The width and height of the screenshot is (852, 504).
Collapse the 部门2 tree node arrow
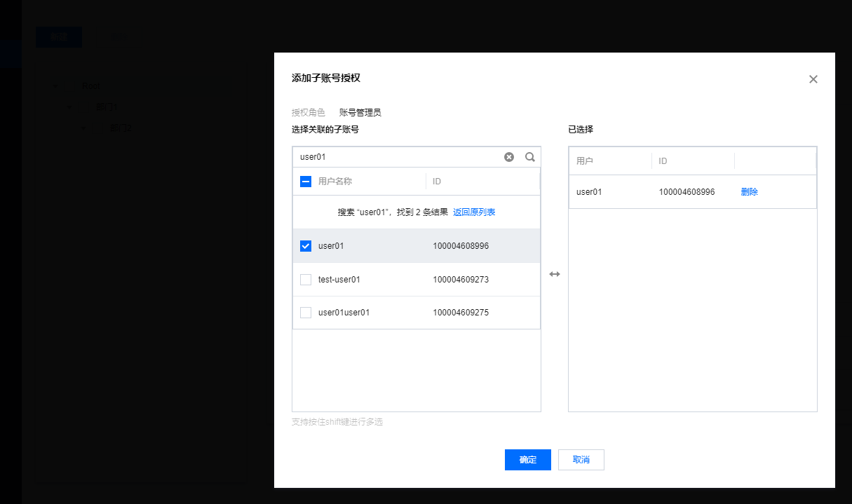tap(83, 128)
